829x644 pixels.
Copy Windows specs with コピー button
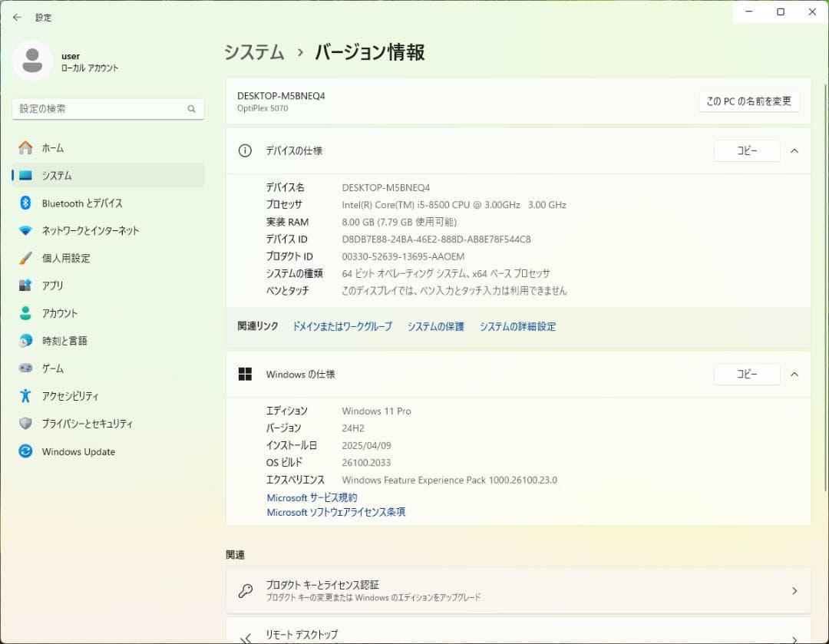coord(747,375)
